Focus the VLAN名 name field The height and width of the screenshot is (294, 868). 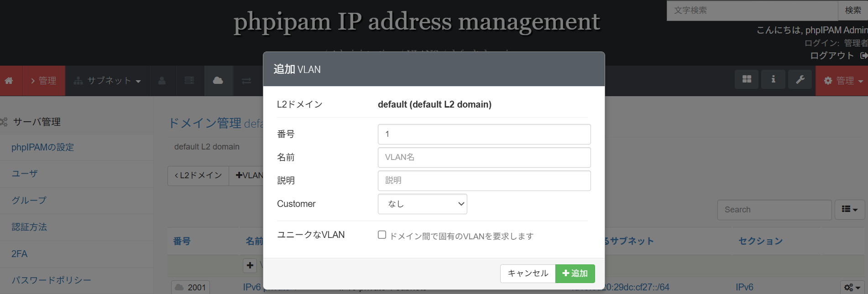tap(484, 157)
